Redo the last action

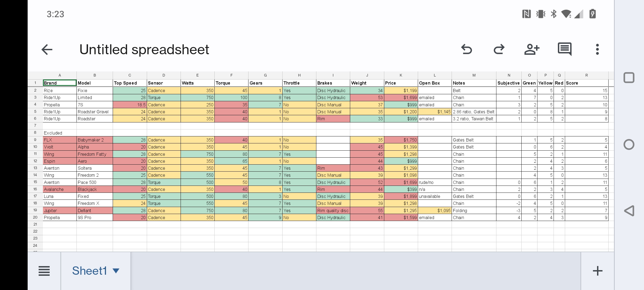click(499, 49)
